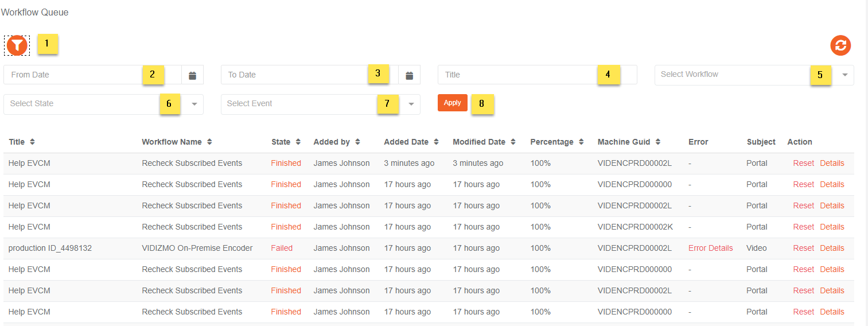Click the orange refresh icon
The height and width of the screenshot is (326, 868).
click(x=840, y=45)
